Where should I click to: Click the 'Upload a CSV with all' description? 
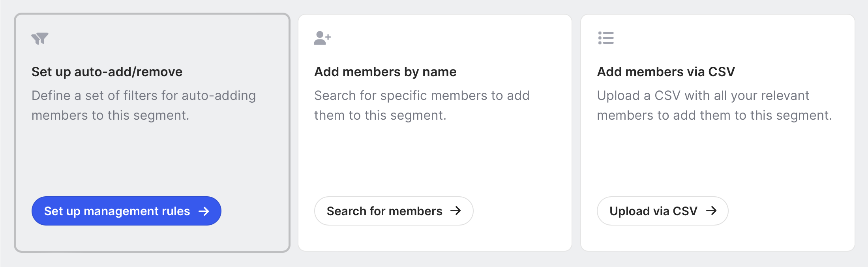click(714, 105)
